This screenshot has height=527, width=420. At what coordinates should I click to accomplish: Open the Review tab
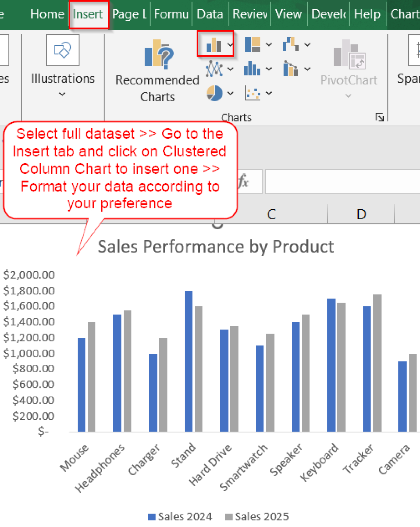tap(249, 14)
